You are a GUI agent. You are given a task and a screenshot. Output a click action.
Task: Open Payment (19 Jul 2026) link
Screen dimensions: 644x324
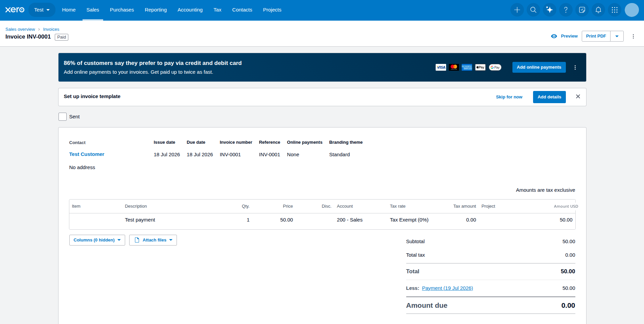447,288
